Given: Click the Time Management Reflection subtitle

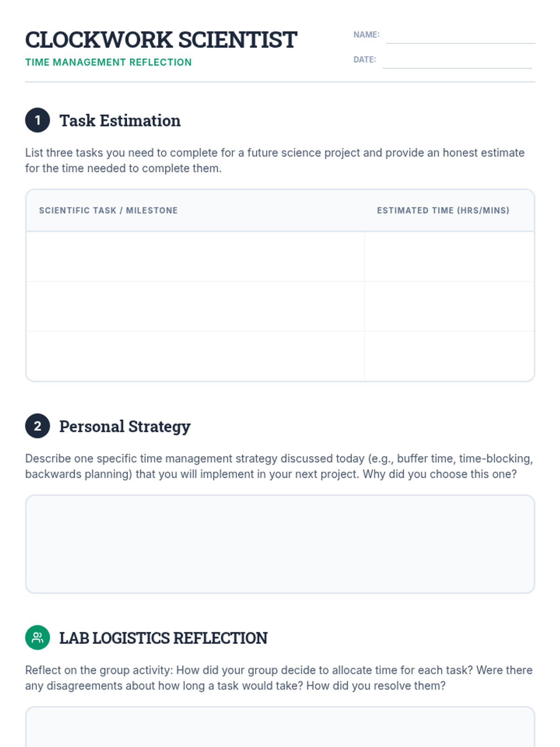Looking at the screenshot, I should (x=108, y=63).
